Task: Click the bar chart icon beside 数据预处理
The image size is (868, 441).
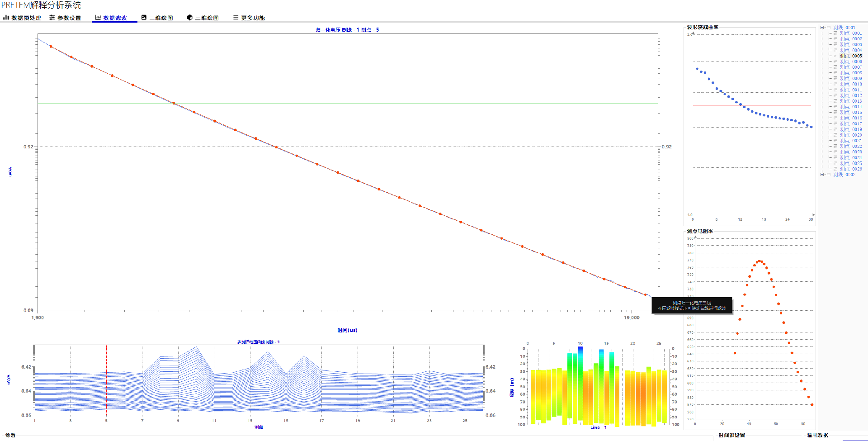Action: (6, 18)
